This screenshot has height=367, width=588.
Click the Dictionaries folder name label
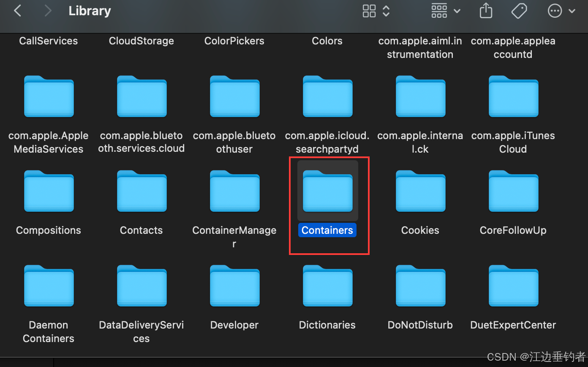327,325
